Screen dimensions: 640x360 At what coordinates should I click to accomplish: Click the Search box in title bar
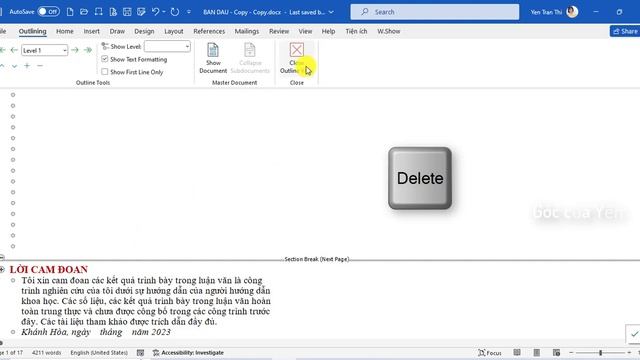point(435,12)
